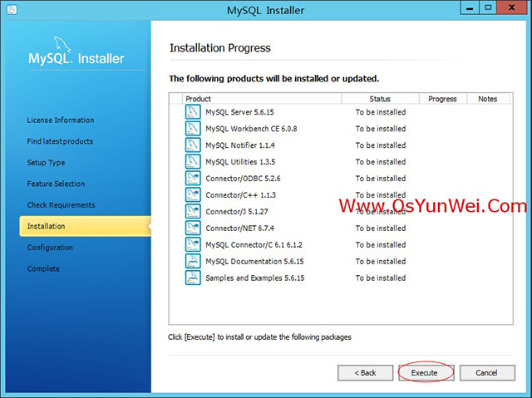Select the Connector/C++ 1.1.3 text
Image resolution: width=532 pixels, height=398 pixels.
(240, 195)
